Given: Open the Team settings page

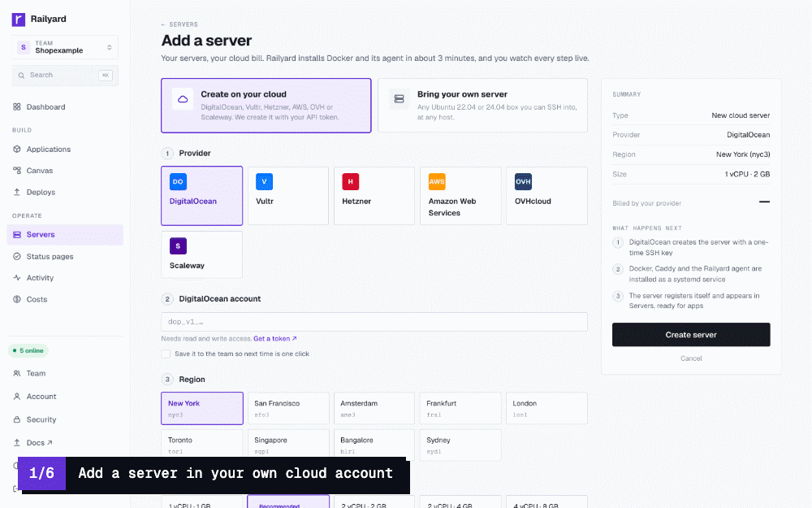Looking at the screenshot, I should [65, 373].
